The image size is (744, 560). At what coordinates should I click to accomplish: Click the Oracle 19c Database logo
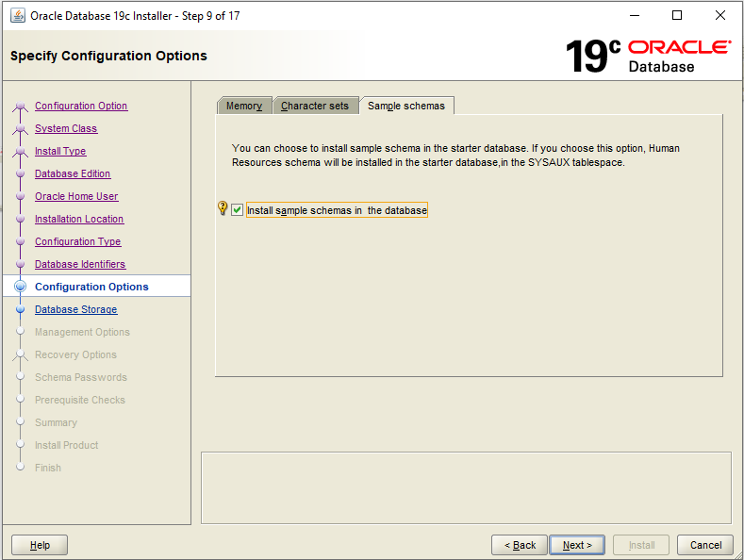[648, 56]
